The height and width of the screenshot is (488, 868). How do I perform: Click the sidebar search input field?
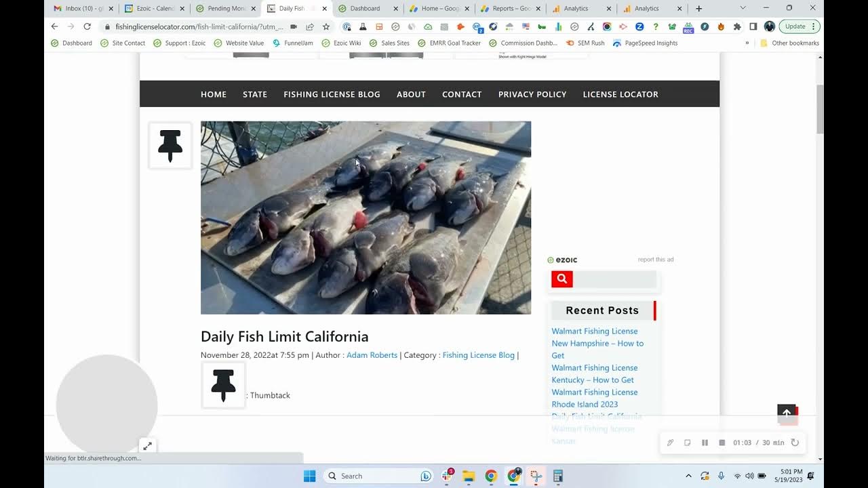click(615, 279)
